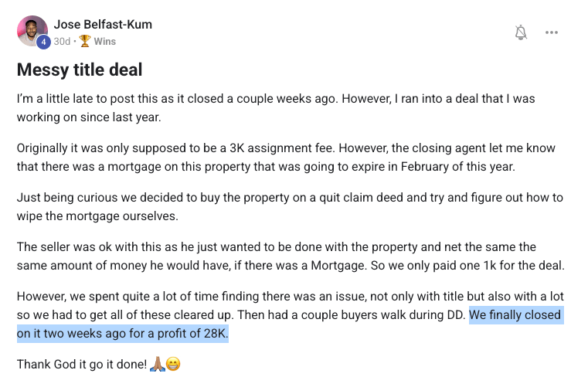Click paragraph starting "Just being curious"
Viewport: 588px width, 387px height.
coord(290,206)
